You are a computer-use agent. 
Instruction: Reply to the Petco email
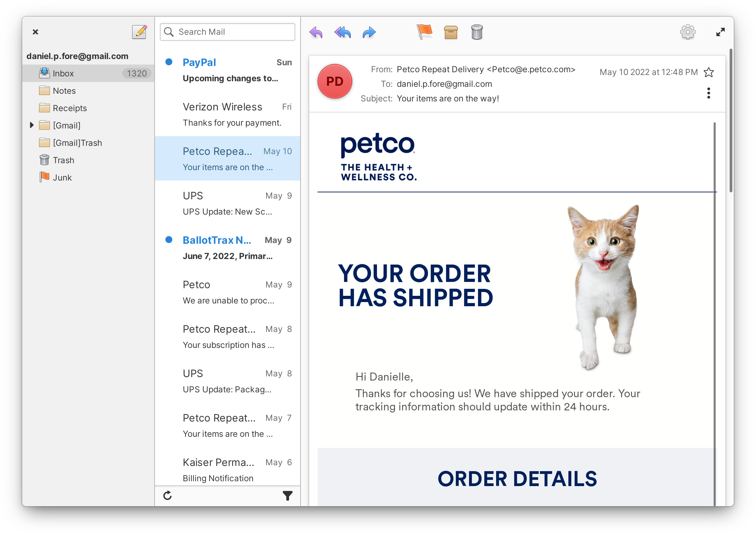[316, 32]
